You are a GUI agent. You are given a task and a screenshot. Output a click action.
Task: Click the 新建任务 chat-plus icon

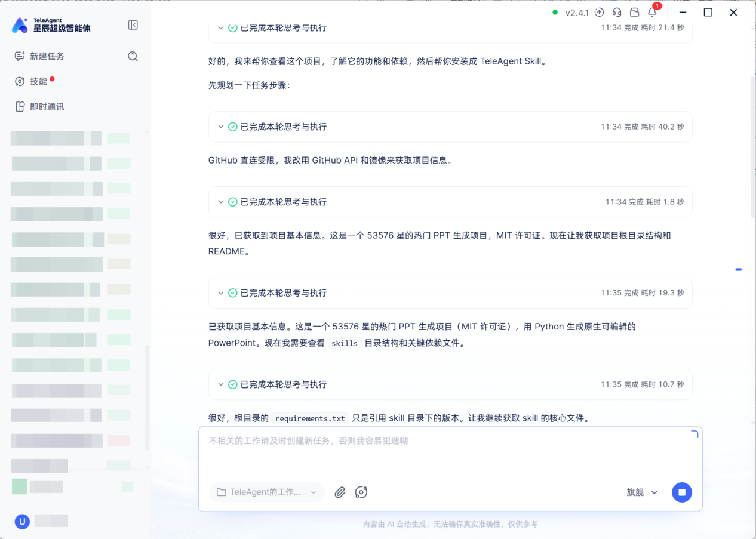(20, 56)
